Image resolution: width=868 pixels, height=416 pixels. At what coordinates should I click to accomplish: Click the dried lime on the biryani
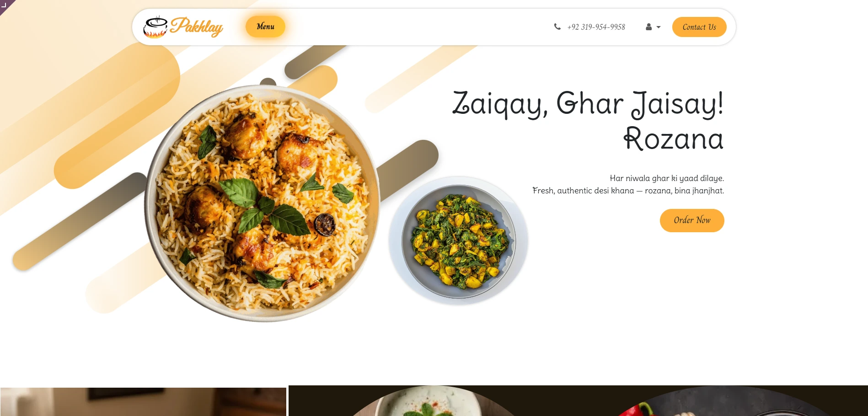click(x=325, y=224)
